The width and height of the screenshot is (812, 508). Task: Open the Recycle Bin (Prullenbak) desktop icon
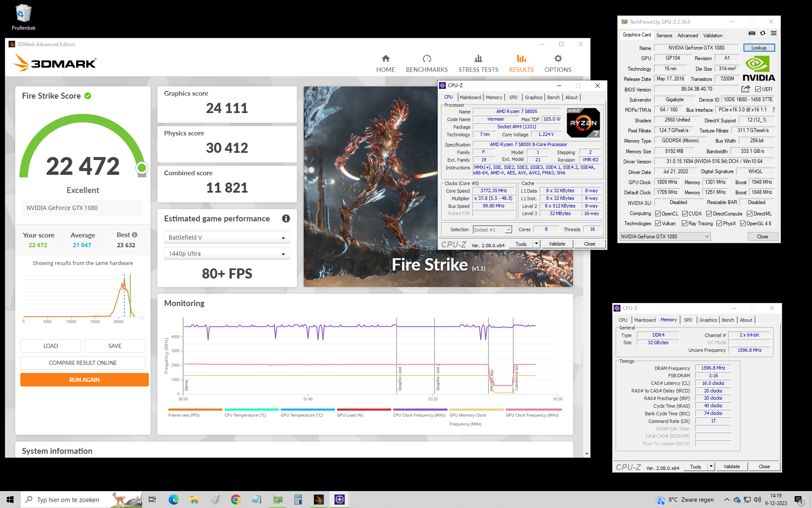pos(24,17)
